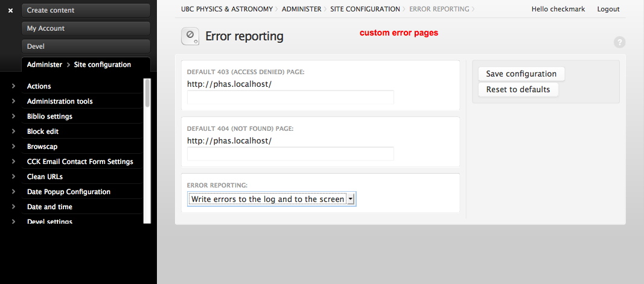Open Create content menu

86,10
